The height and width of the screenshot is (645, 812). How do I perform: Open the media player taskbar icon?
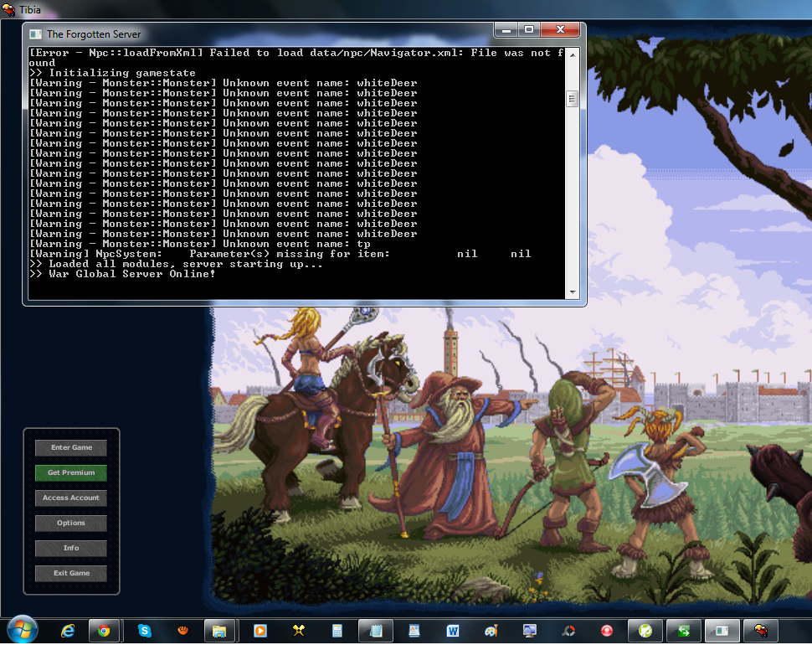pos(260,631)
